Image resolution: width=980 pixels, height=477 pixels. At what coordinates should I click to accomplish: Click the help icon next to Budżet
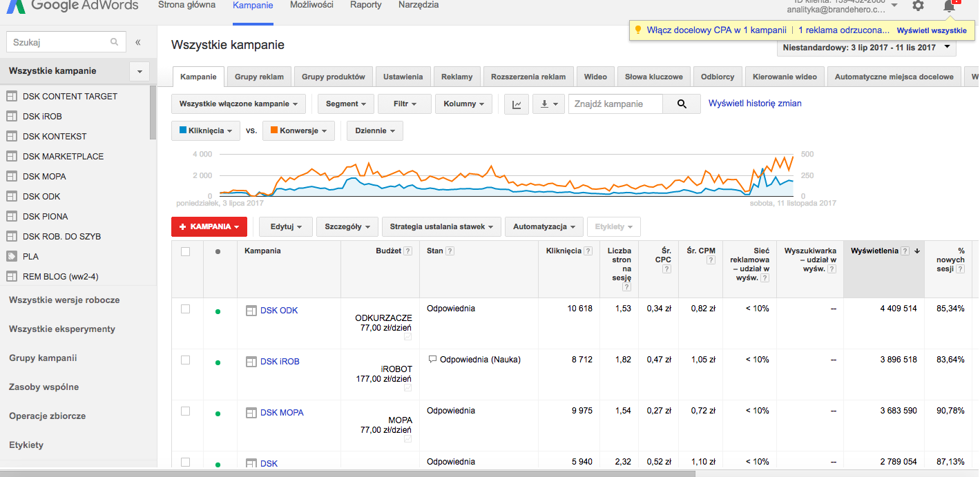point(408,251)
